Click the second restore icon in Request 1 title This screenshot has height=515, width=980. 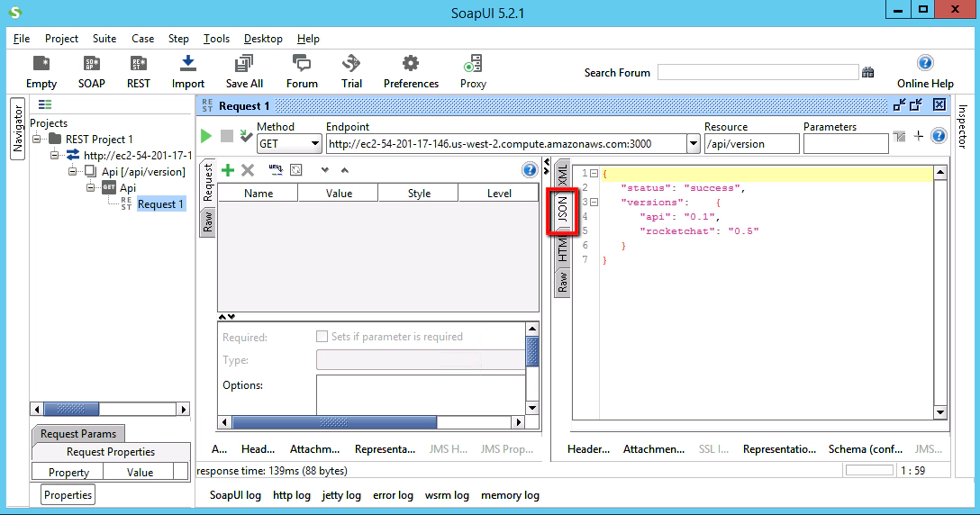[x=916, y=105]
